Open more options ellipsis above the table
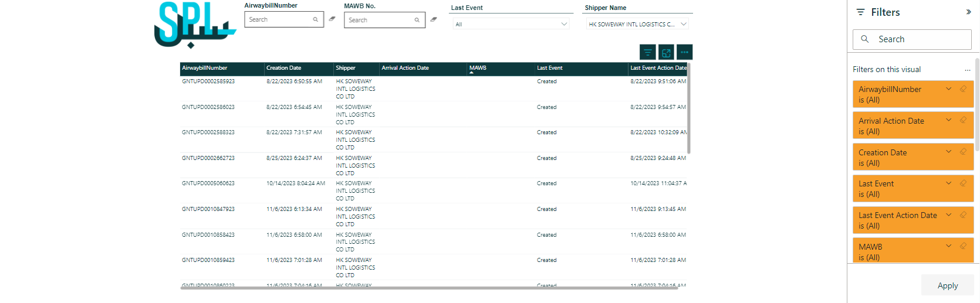The height and width of the screenshot is (303, 980). click(x=684, y=53)
